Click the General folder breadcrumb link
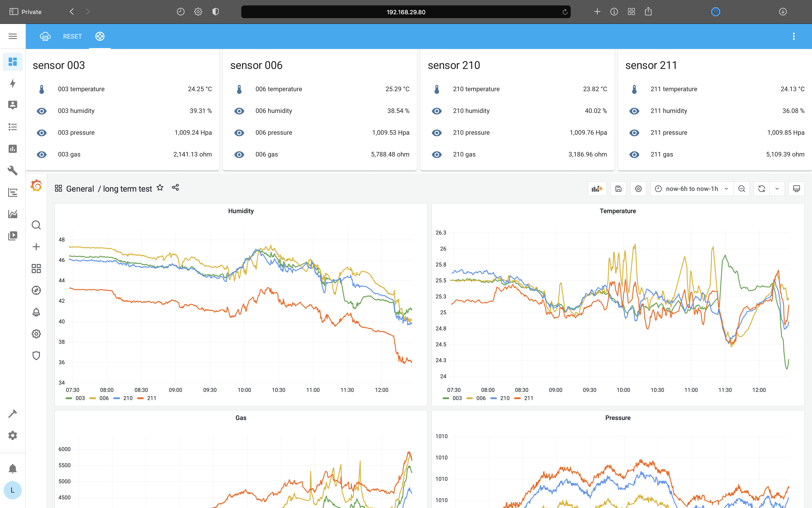This screenshot has height=508, width=812. pyautogui.click(x=80, y=189)
